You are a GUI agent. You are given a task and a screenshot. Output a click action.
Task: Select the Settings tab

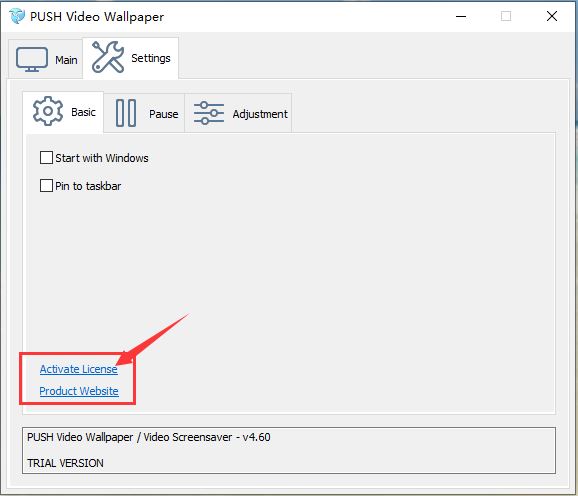tap(131, 58)
